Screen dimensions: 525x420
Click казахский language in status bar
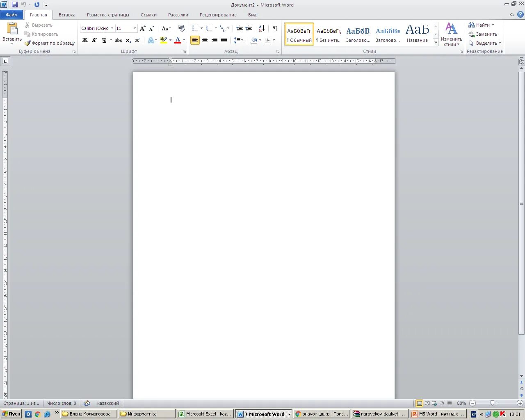pos(108,403)
